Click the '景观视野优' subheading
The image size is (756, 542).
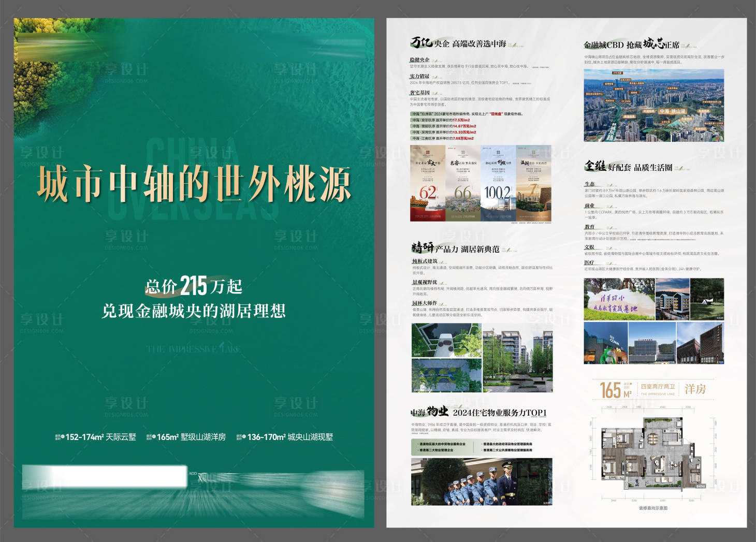point(425,283)
